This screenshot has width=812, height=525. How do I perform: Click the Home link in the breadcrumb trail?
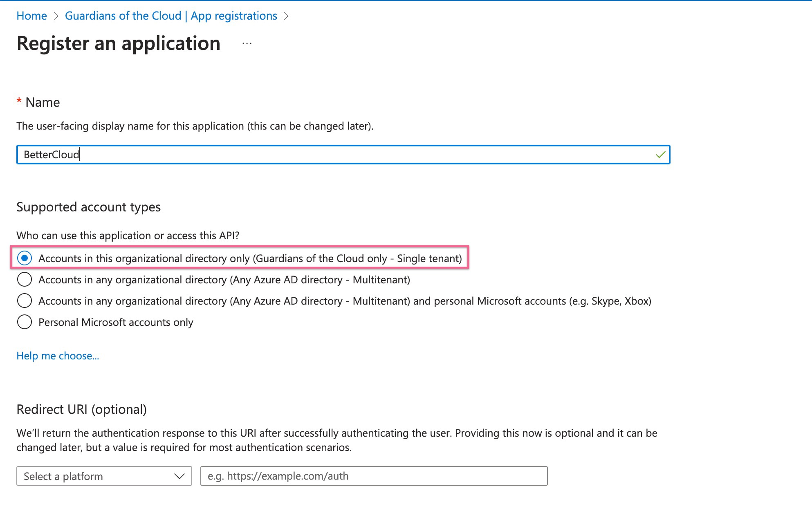pyautogui.click(x=31, y=16)
